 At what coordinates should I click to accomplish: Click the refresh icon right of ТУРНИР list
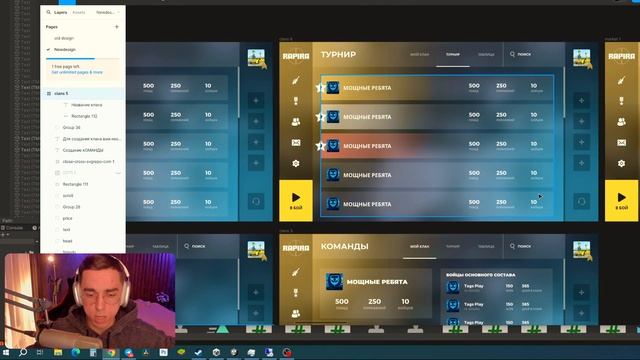(x=581, y=201)
